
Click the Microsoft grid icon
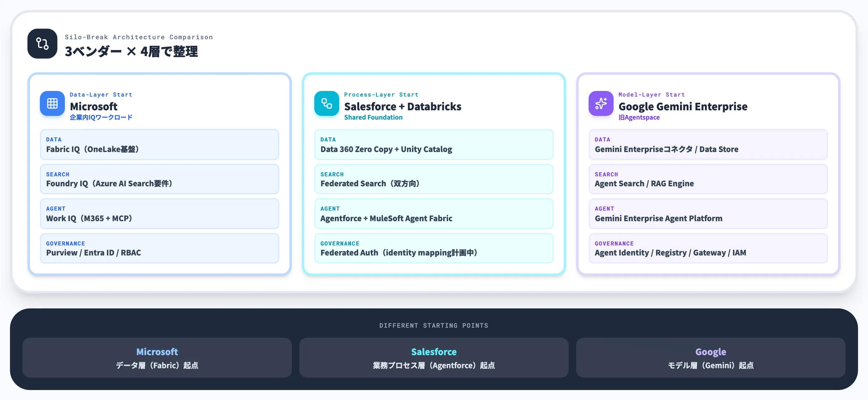52,103
